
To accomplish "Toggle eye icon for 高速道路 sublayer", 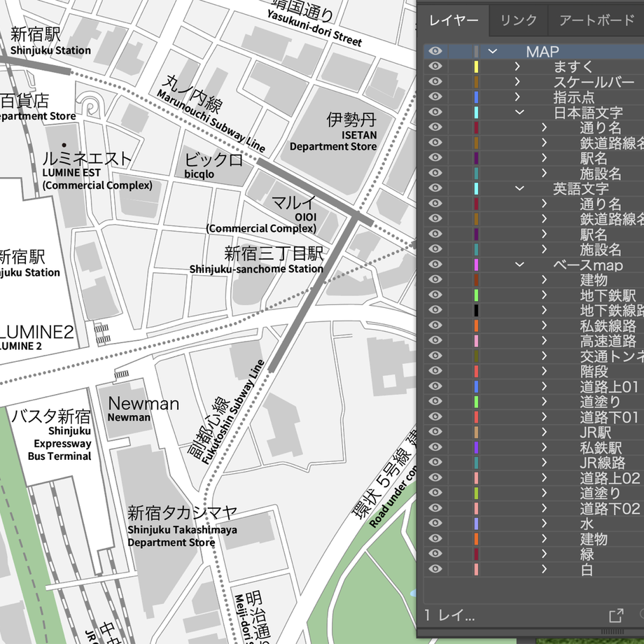I will click(x=435, y=340).
